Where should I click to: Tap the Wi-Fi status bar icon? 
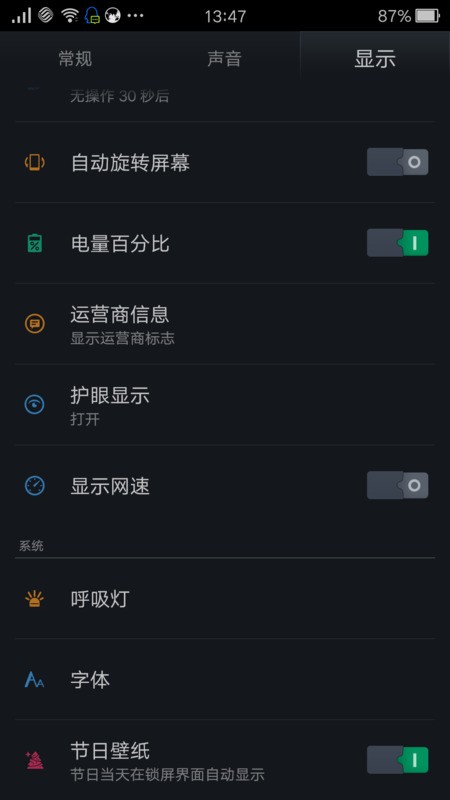(x=69, y=15)
